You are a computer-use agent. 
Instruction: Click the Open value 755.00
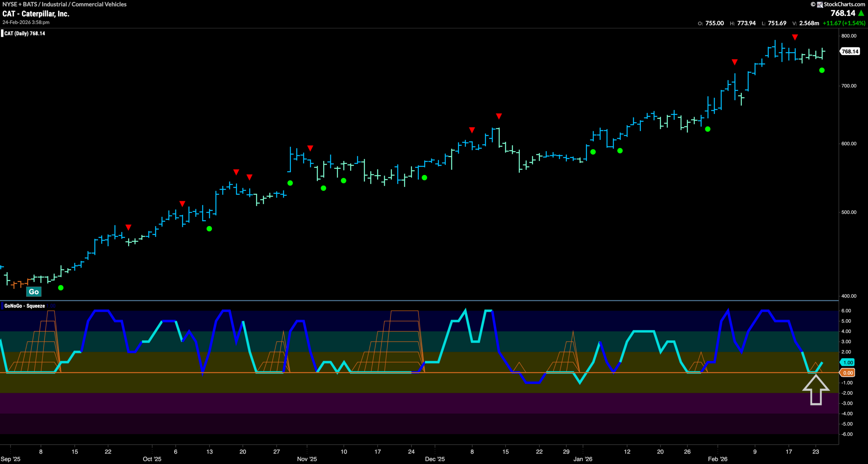pyautogui.click(x=715, y=23)
